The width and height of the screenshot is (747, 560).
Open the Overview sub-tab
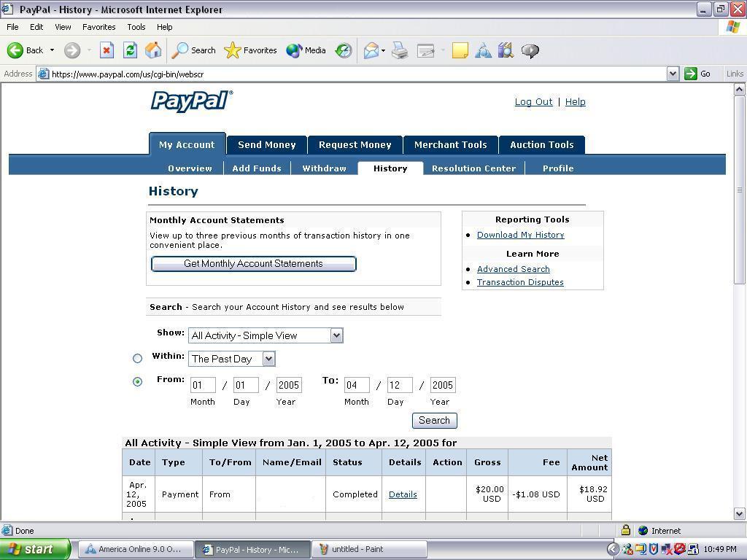pos(190,168)
